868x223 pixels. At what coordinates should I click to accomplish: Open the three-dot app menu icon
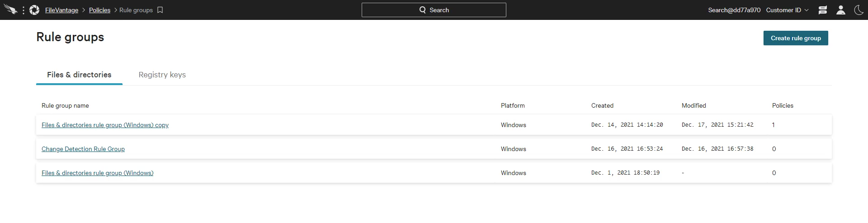[x=23, y=10]
